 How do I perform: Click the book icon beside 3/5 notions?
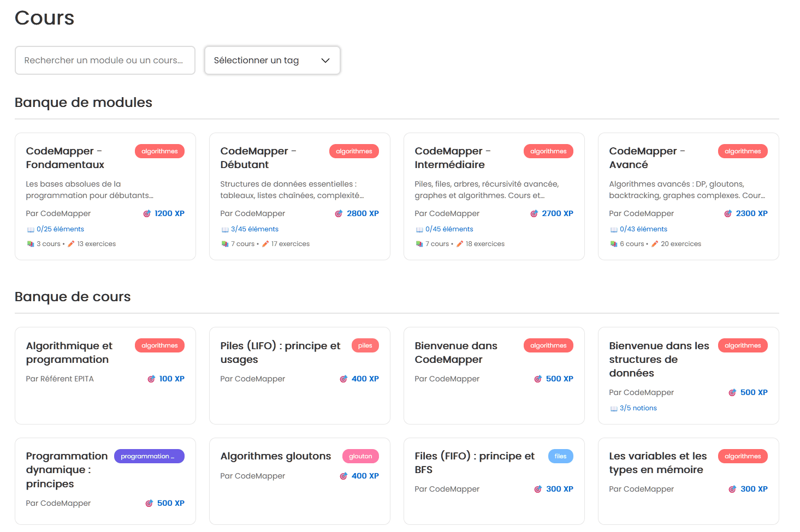point(614,409)
